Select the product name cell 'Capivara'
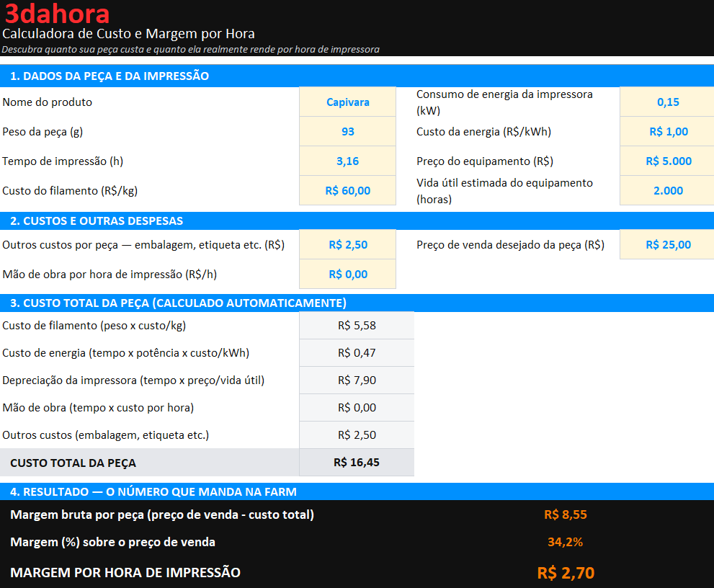 point(347,102)
